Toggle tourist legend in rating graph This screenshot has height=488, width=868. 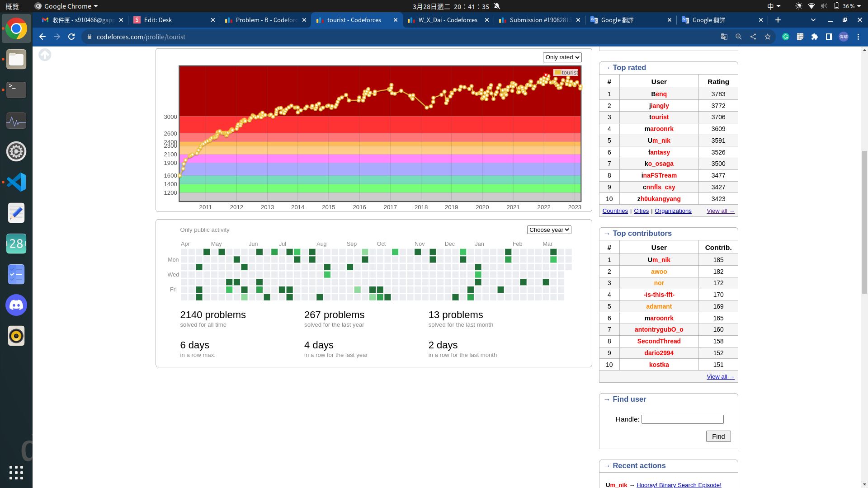[x=566, y=73]
